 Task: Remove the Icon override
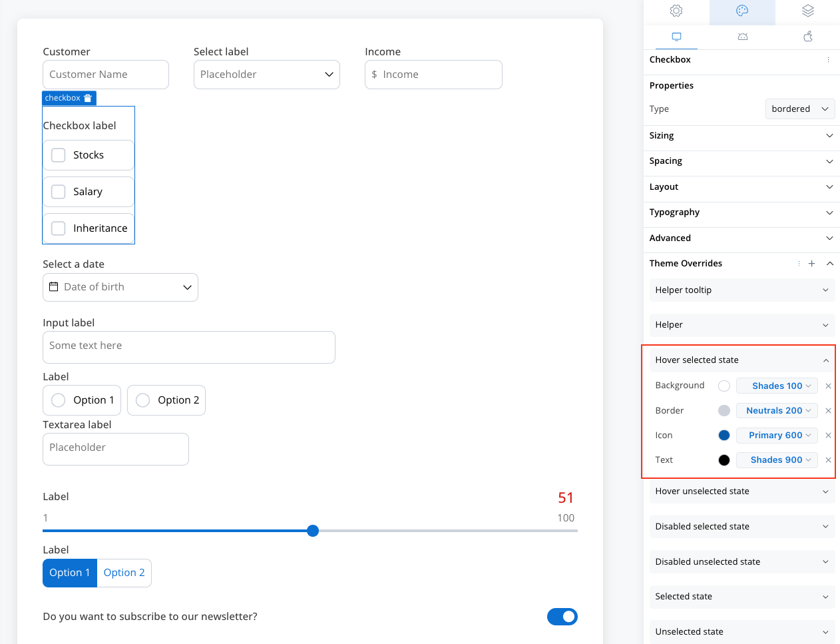(x=828, y=436)
